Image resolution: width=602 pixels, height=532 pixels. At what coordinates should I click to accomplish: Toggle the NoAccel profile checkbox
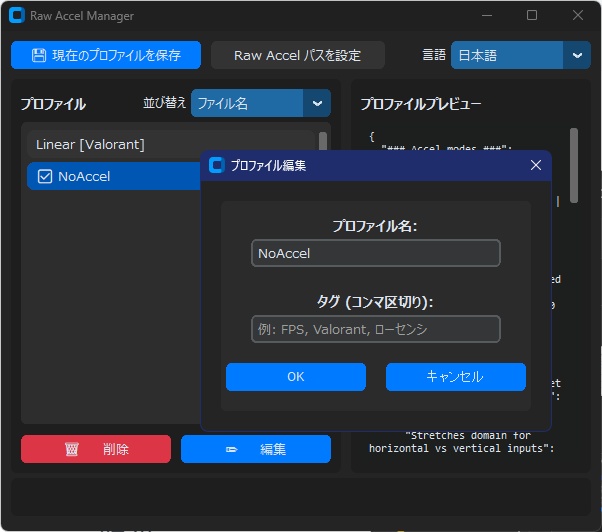tap(45, 177)
